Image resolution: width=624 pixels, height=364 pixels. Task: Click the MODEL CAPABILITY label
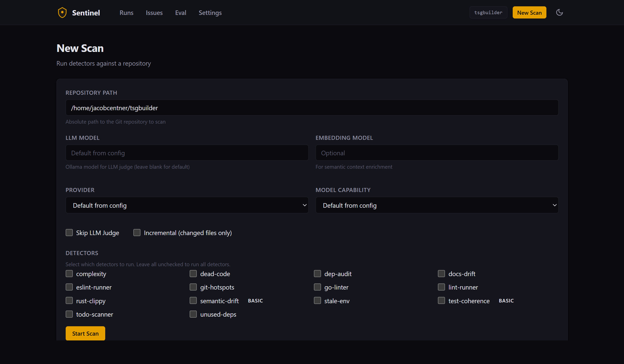343,190
